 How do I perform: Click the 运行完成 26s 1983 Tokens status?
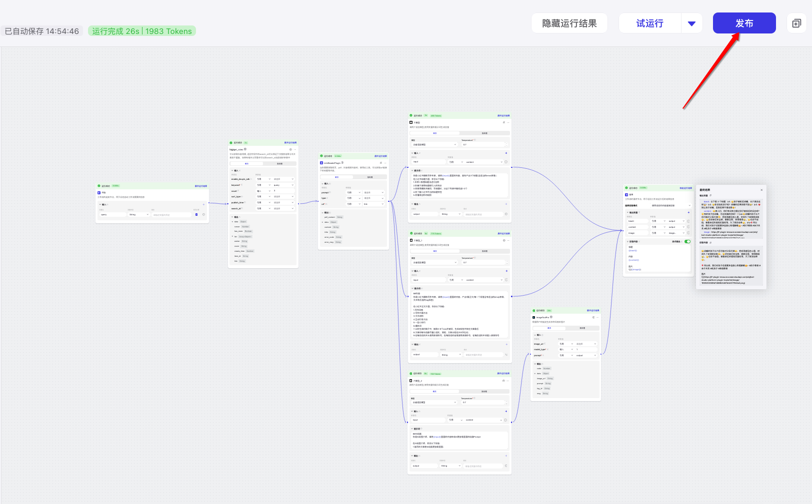tap(142, 31)
